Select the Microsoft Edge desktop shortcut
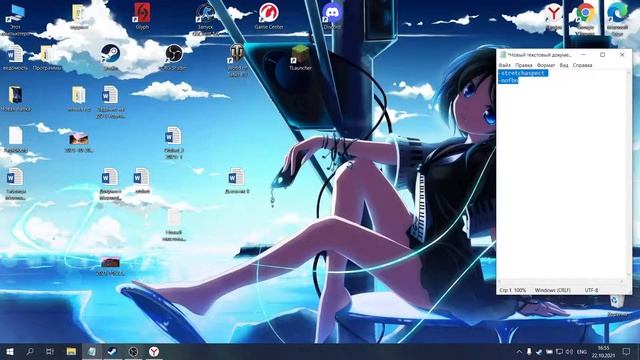Image resolution: width=640 pixels, height=360 pixels. pyautogui.click(x=617, y=19)
